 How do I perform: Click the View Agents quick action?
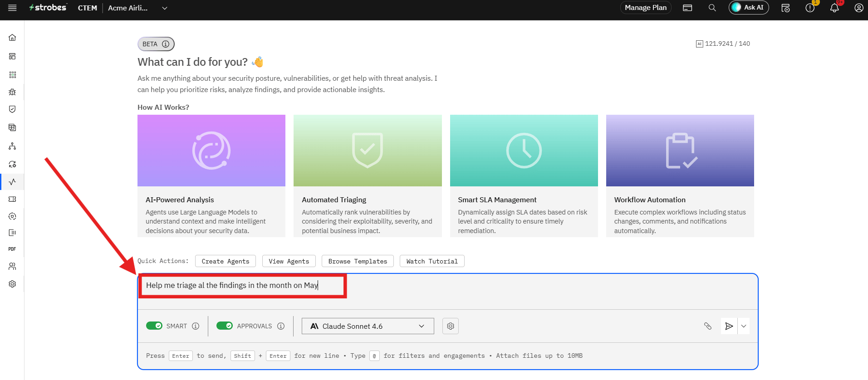tap(289, 261)
